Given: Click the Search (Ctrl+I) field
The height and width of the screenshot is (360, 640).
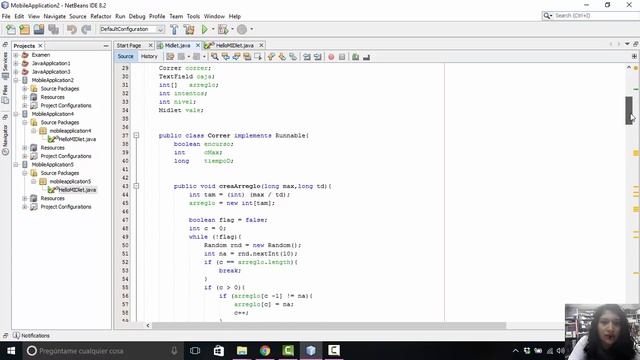Looking at the screenshot, I should tap(591, 16).
